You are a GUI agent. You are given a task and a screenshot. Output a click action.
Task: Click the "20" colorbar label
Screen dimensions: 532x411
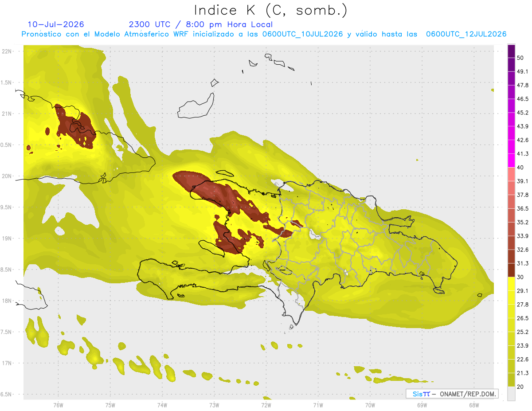click(x=520, y=387)
